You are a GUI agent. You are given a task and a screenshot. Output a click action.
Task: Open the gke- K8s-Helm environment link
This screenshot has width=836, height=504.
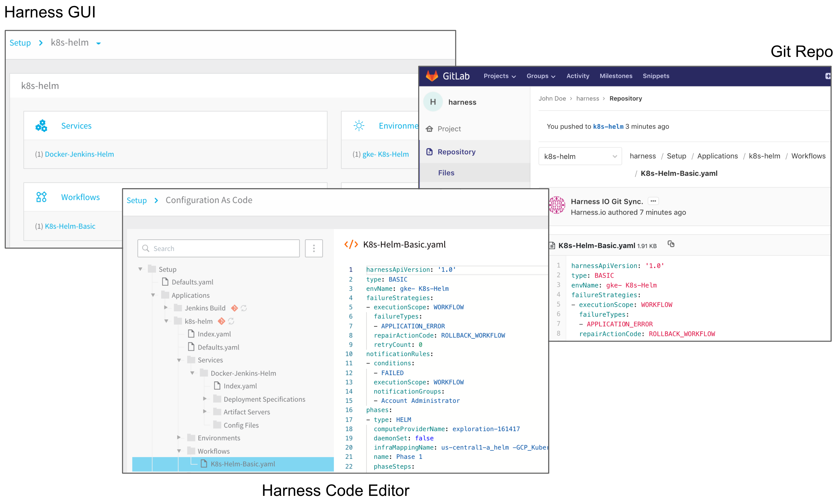tap(385, 154)
